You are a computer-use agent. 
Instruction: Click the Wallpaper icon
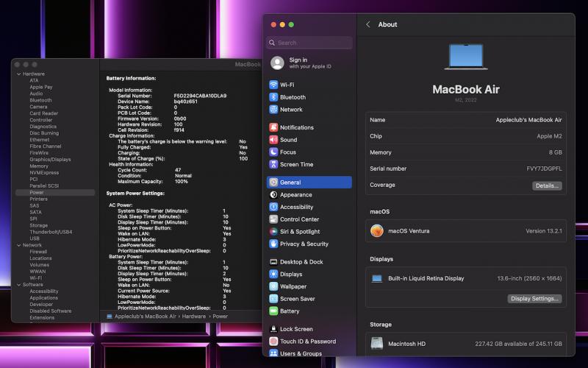click(x=273, y=286)
